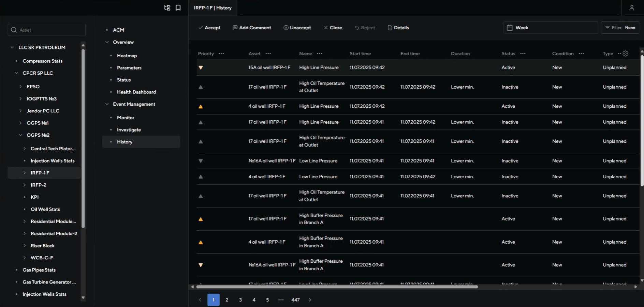Expand IOGPTTS №3 node
The width and height of the screenshot is (644, 307).
coord(20,98)
